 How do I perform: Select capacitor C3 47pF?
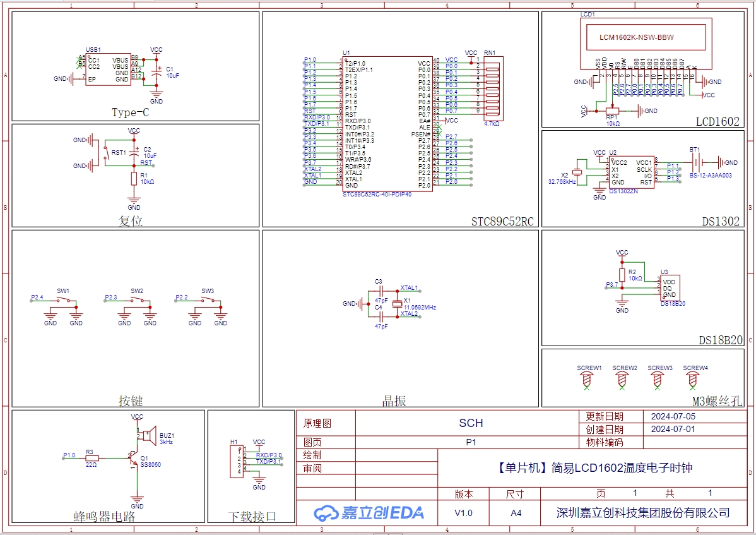(x=381, y=291)
